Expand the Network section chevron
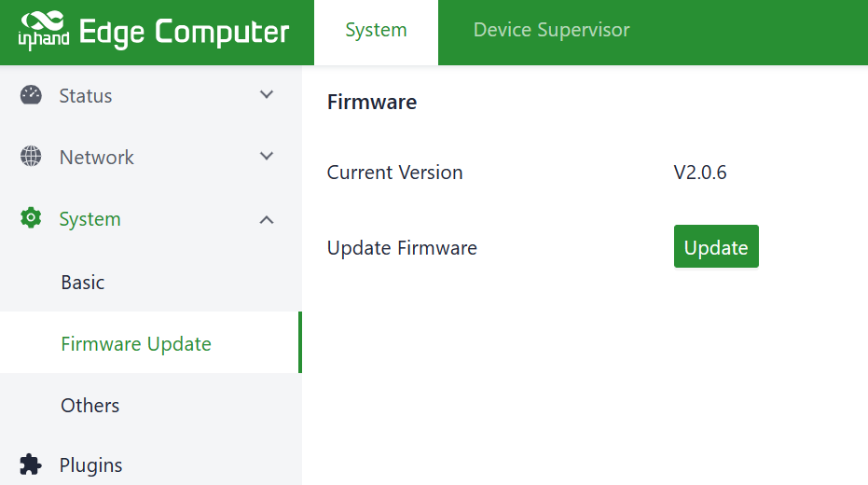This screenshot has height=485, width=868. [x=267, y=157]
